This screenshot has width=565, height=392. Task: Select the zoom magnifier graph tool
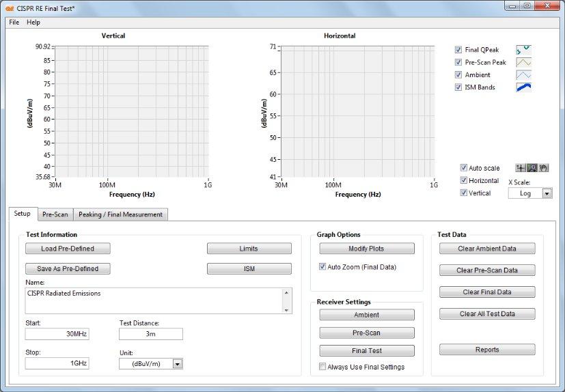(x=532, y=168)
